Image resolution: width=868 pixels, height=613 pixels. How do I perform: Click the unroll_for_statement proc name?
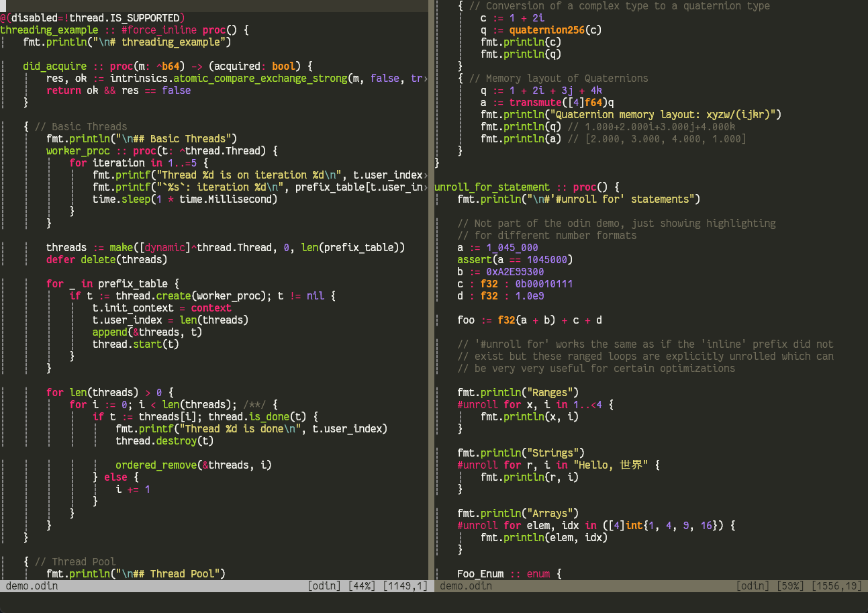(492, 187)
